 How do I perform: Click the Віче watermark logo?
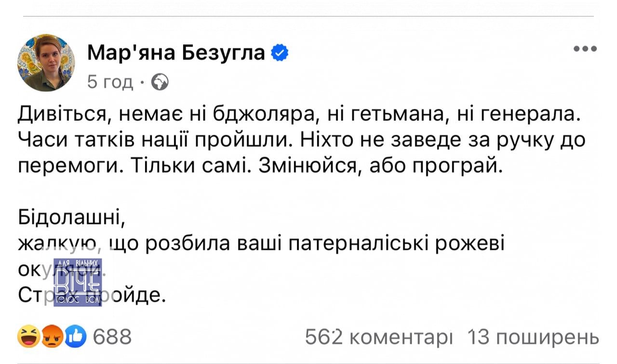coord(78,281)
